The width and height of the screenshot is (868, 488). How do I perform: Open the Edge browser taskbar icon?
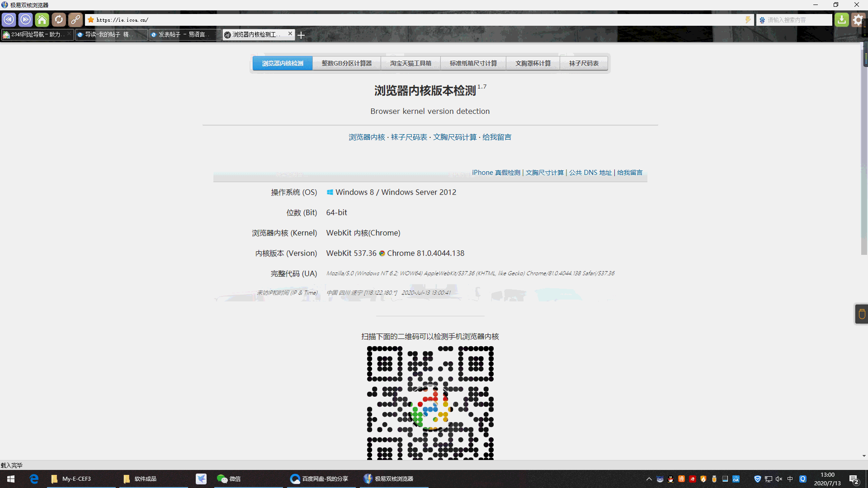(x=34, y=479)
